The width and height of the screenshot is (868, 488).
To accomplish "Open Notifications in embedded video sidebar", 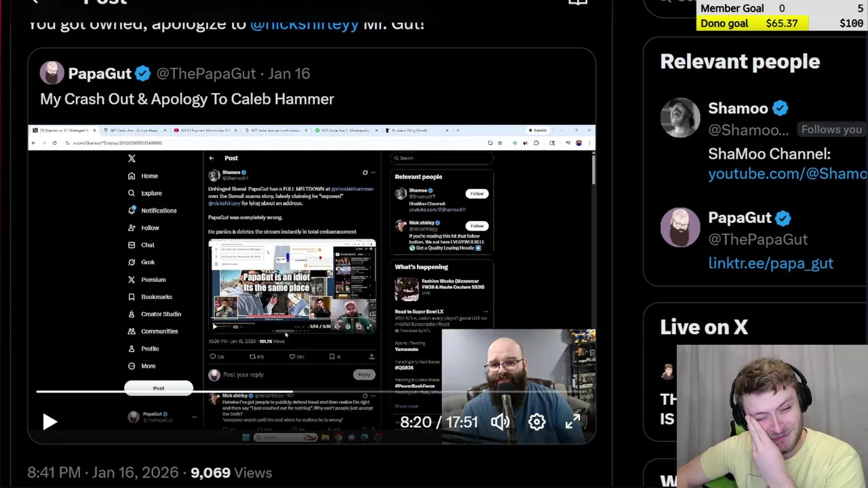I will coord(152,210).
